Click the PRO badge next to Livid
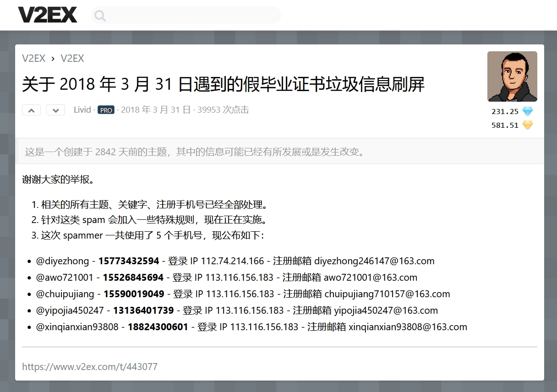Screen dimensions: 557x392 coord(106,110)
